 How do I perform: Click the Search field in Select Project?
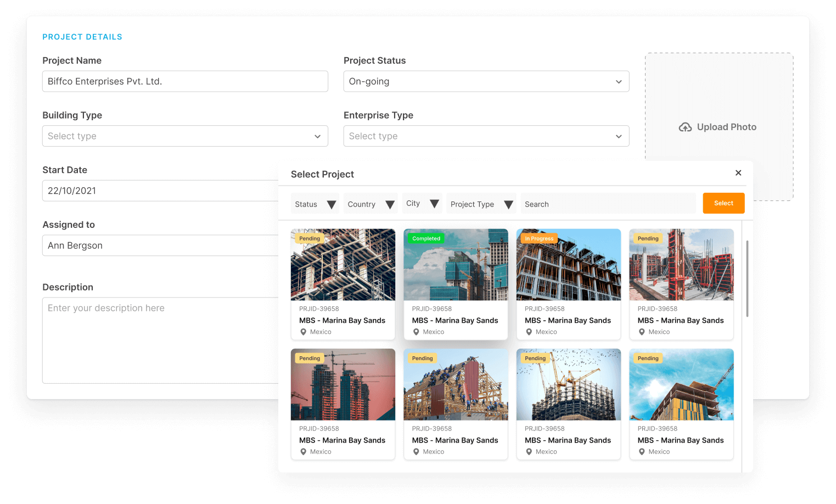point(608,204)
